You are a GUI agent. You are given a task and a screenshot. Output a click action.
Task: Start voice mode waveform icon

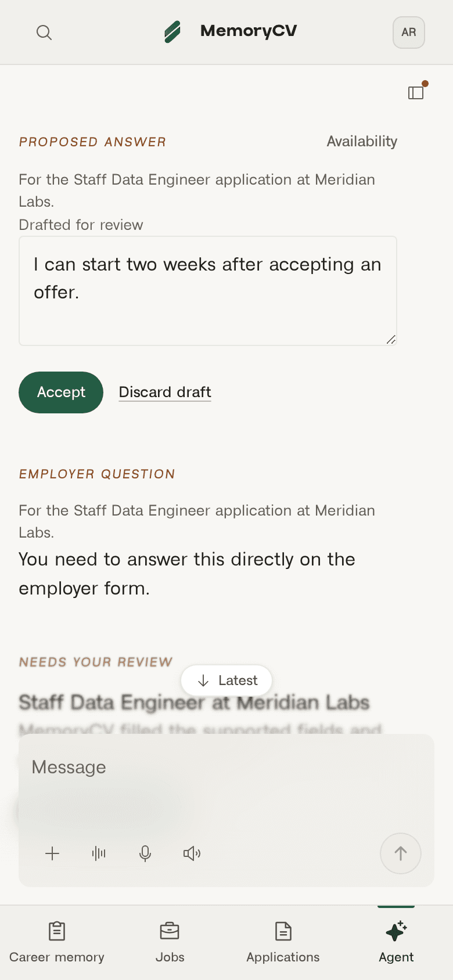(99, 853)
